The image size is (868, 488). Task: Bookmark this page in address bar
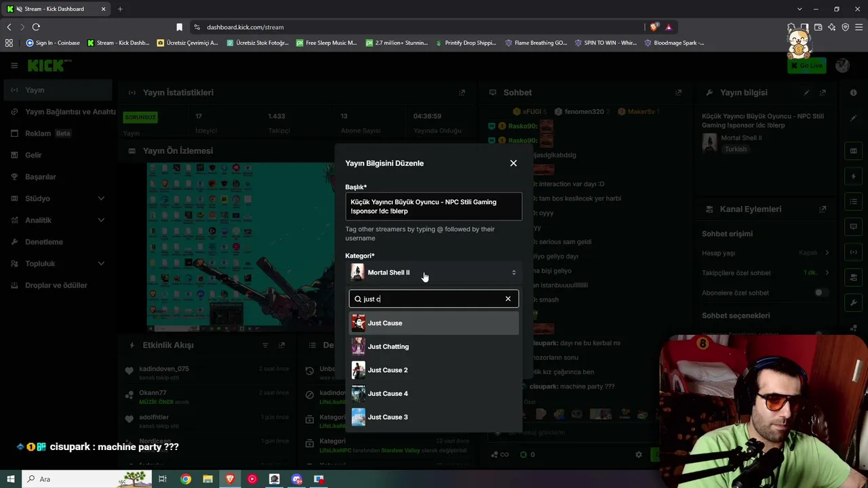pos(179,27)
